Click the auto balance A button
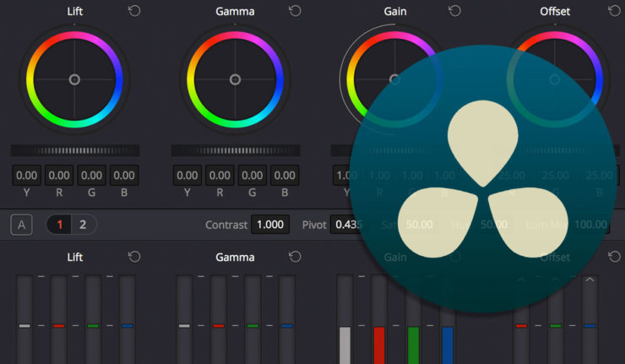Image resolution: width=625 pixels, height=364 pixels. [21, 225]
